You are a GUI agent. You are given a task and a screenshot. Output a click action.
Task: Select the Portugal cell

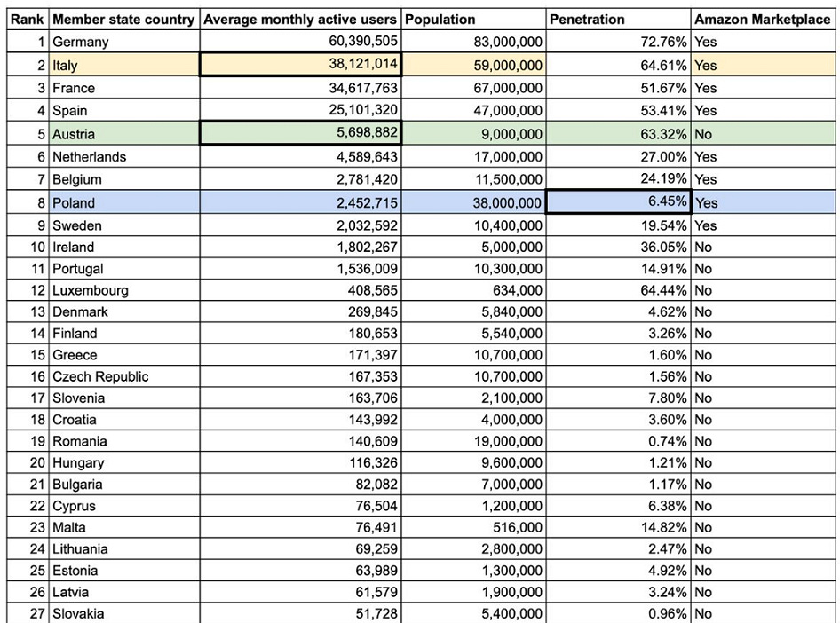[124, 268]
